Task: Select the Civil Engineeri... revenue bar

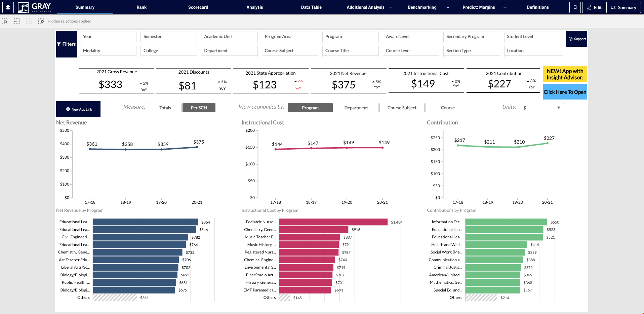Action: 140,237
